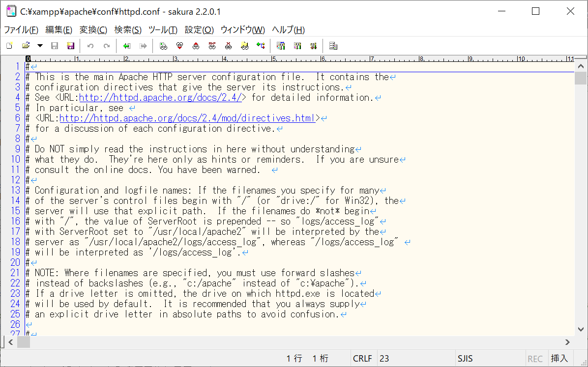Click 'an explicit drive letter' on line 25
588x367 pixels.
[x=94, y=314]
